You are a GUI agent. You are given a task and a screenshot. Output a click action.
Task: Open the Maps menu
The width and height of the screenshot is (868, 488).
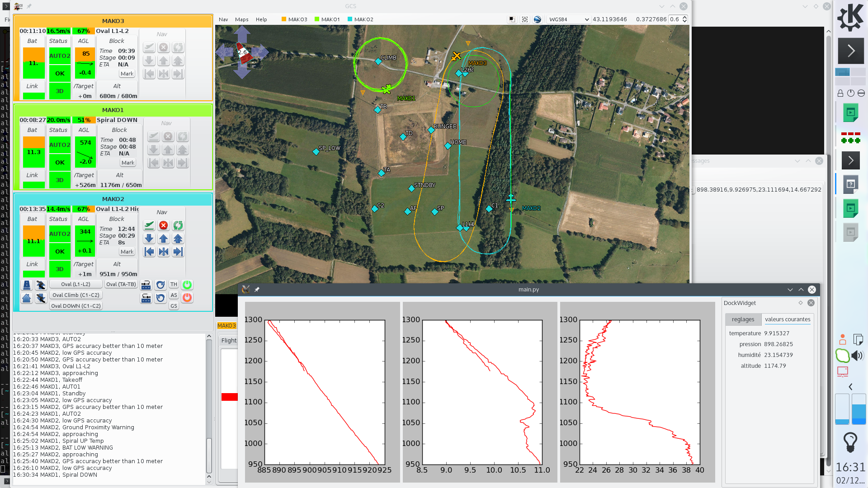pyautogui.click(x=241, y=19)
